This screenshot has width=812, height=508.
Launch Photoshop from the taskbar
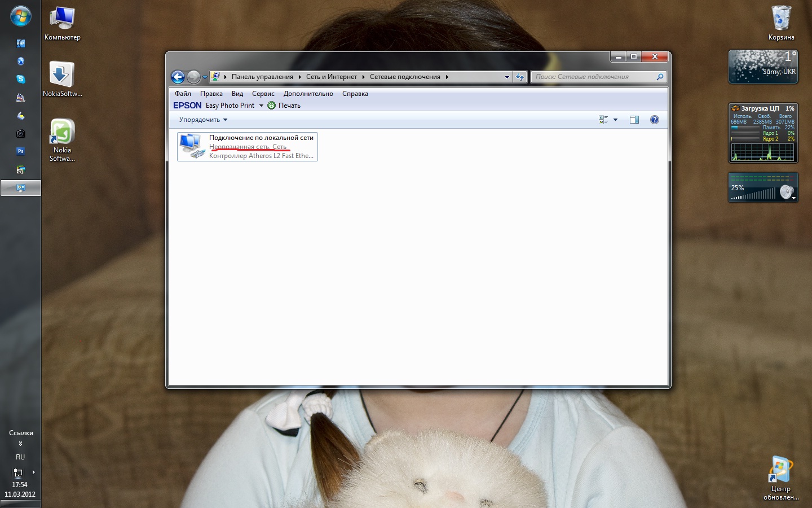20,151
